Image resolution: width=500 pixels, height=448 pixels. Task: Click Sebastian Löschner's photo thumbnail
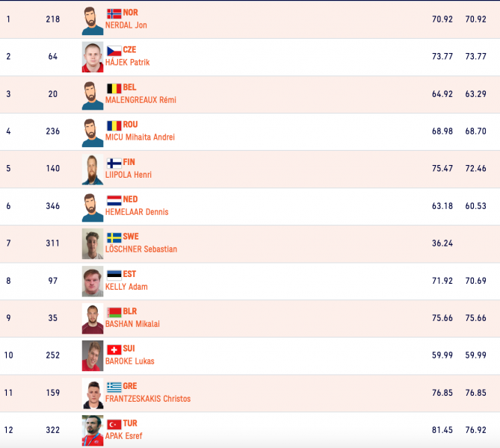pos(93,244)
